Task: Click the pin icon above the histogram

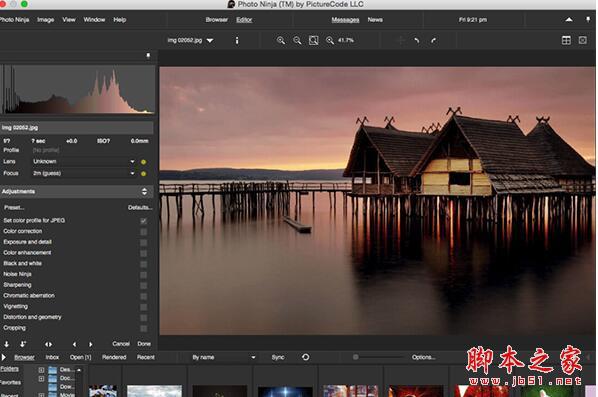Action: pyautogui.click(x=148, y=56)
